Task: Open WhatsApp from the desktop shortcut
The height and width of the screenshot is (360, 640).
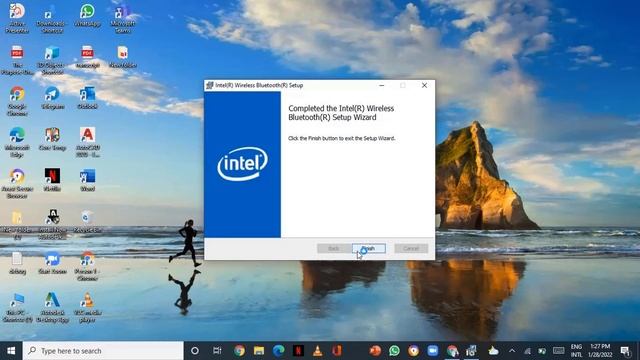Action: (87, 16)
